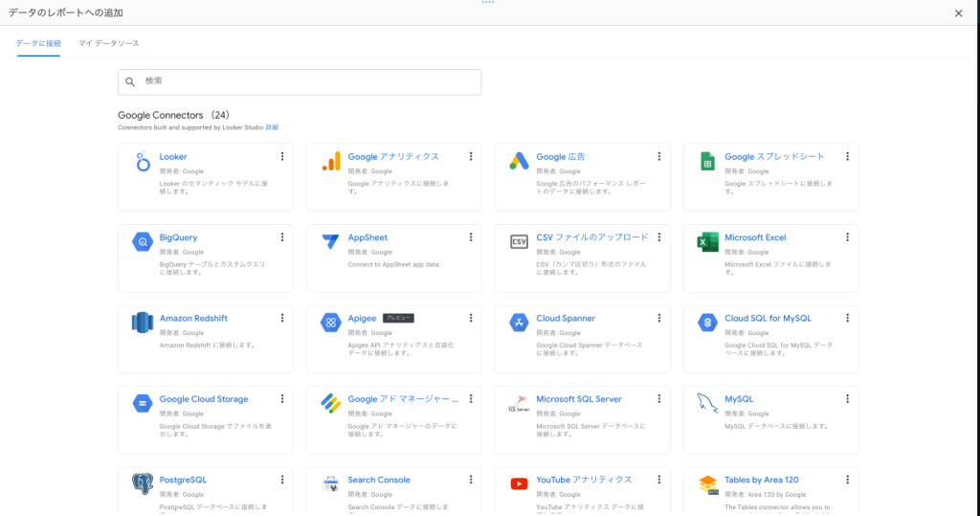
Task: Click the Microsoft SQL Server icon
Action: click(x=519, y=403)
